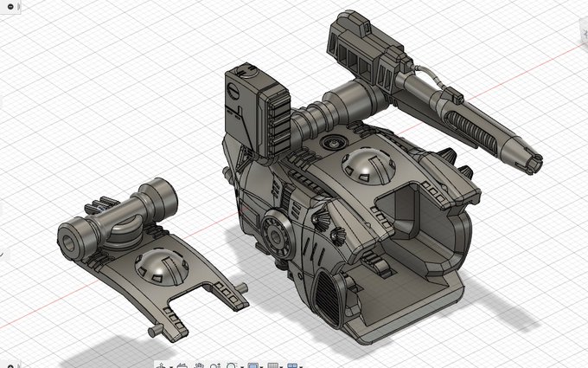The width and height of the screenshot is (588, 368).
Task: Open the Grid and Snaps settings icon
Action: [272, 365]
